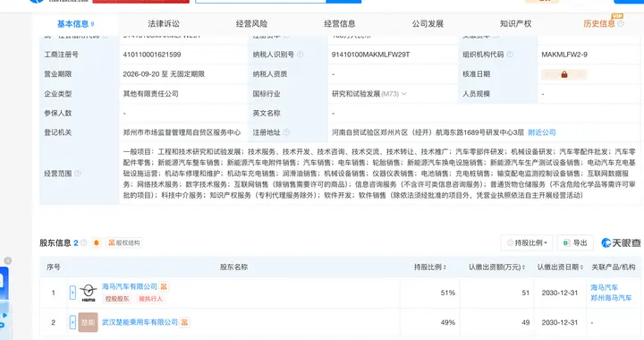Open the 海马汽车 related product link
The width and height of the screenshot is (644, 340).
604,287
